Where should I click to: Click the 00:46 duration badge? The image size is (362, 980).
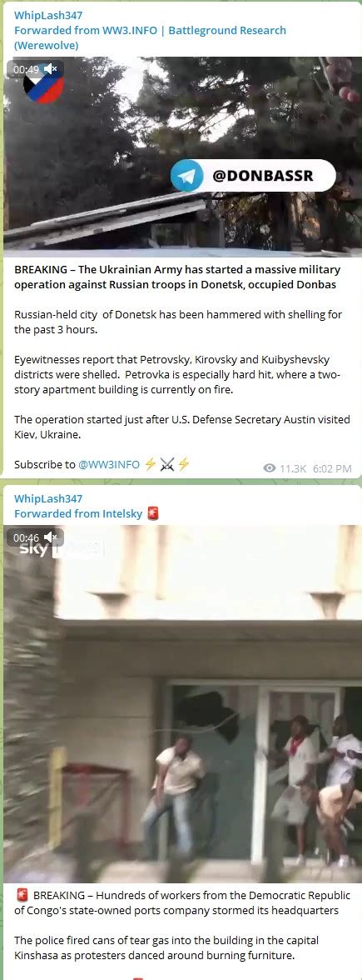point(27,537)
